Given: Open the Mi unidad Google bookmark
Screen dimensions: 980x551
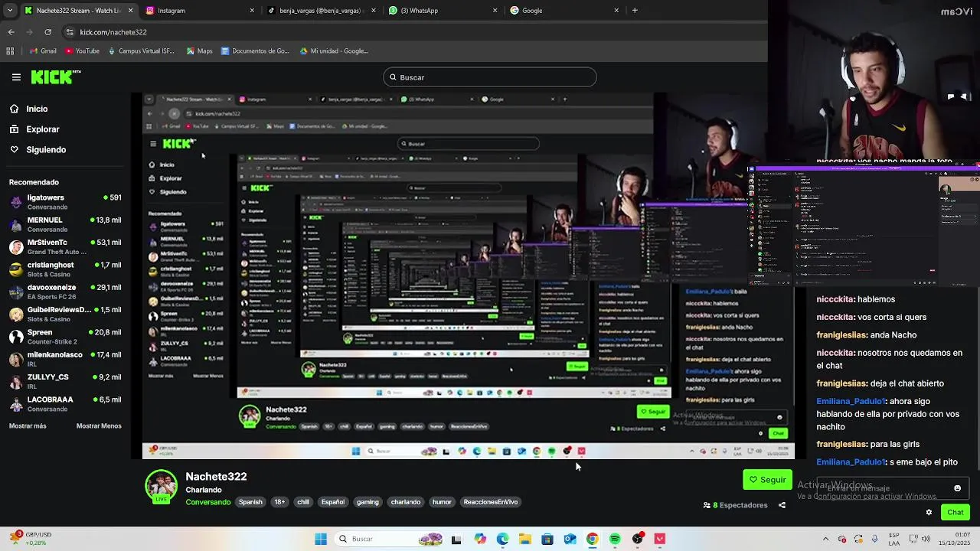Looking at the screenshot, I should (x=334, y=51).
